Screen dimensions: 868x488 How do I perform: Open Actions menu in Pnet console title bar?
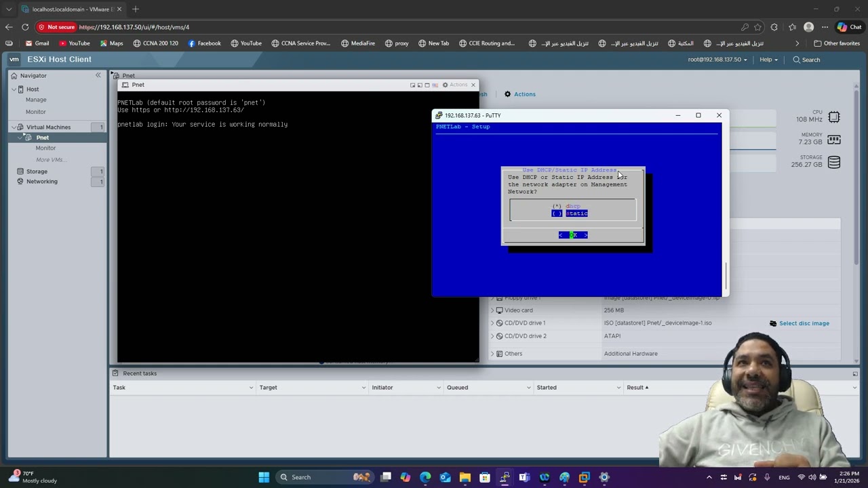[x=455, y=85]
